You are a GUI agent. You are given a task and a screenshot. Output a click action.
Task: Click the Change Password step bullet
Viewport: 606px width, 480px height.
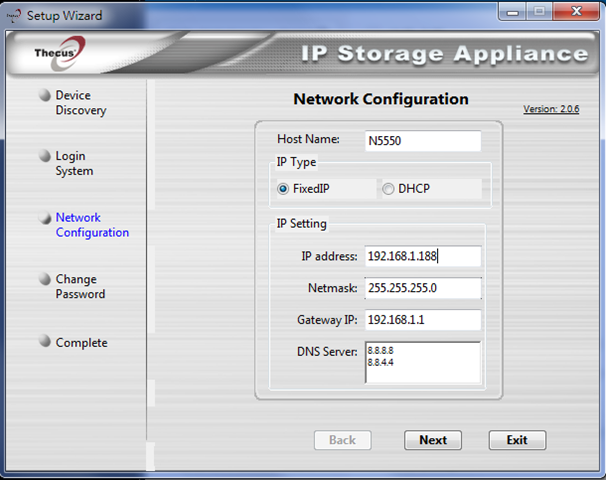(45, 279)
